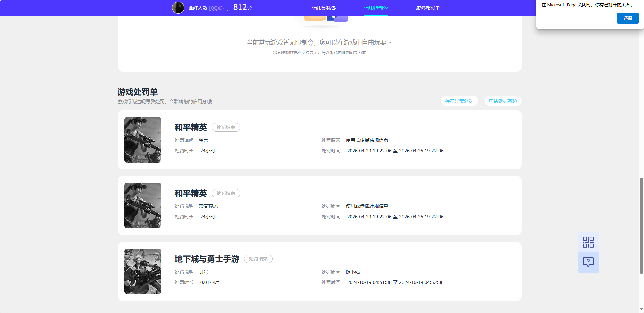The width and height of the screenshot is (644, 313).
Task: Switch to 信用分礼包 tab
Action: (324, 8)
